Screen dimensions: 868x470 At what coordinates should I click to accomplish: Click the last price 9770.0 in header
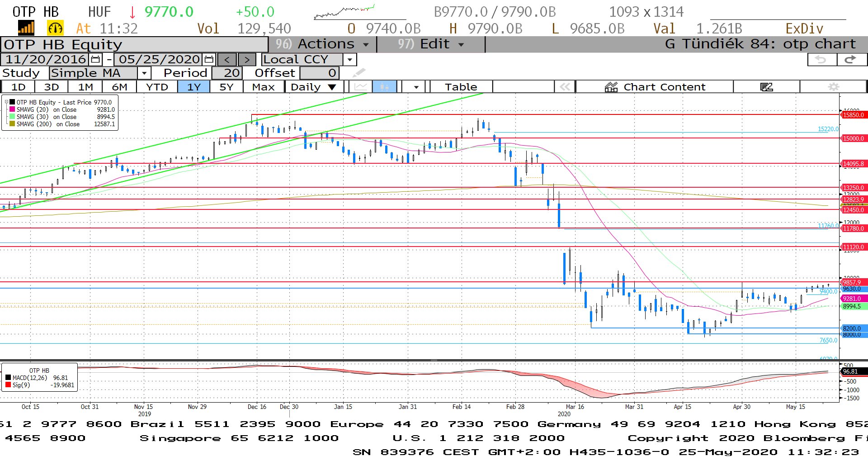(x=169, y=12)
